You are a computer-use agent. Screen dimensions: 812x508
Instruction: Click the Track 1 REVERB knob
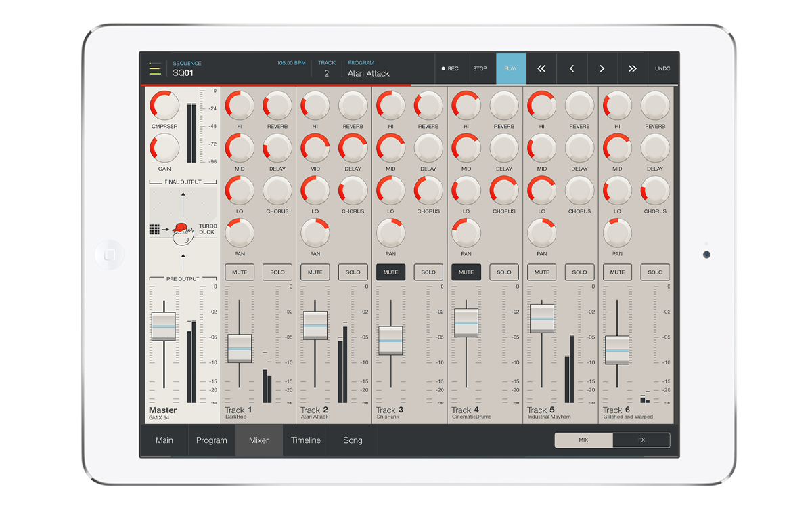[x=277, y=106]
